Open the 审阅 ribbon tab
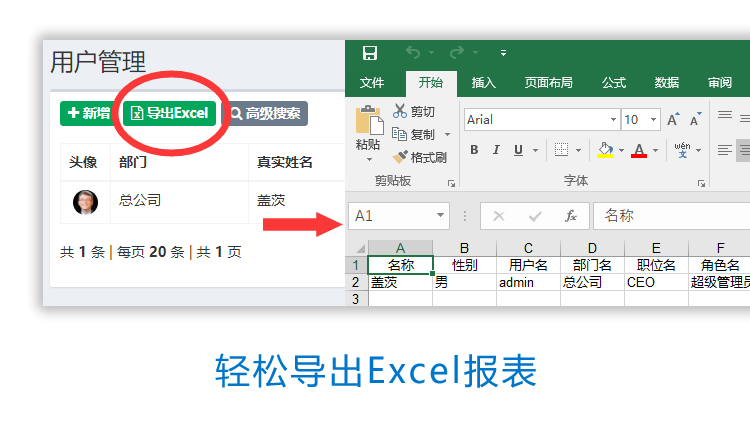This screenshot has width=750, height=430. coord(720,83)
